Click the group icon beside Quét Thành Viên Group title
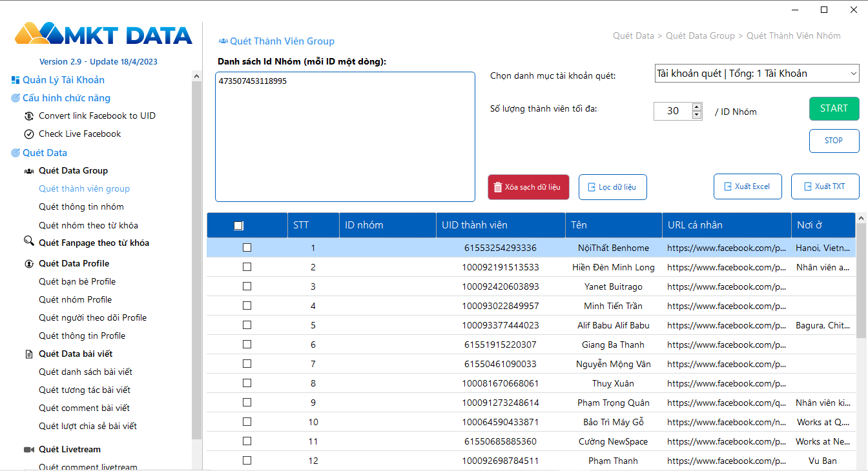This screenshot has height=471, width=868. pos(223,41)
